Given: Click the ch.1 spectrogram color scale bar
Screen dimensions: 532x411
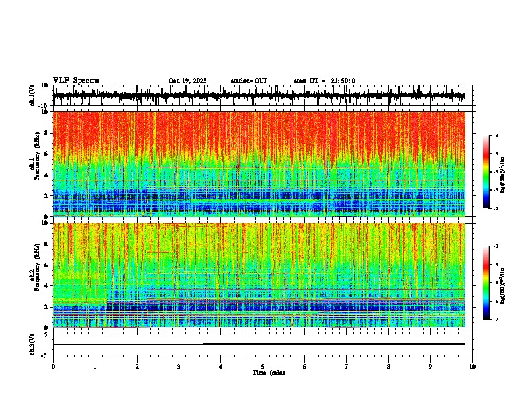Looking at the screenshot, I should click(486, 172).
